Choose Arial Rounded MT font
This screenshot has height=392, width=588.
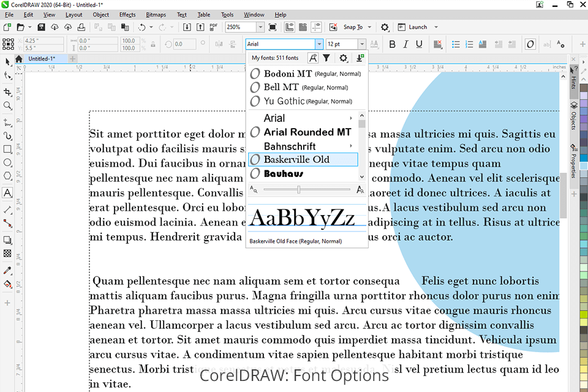[x=303, y=132]
